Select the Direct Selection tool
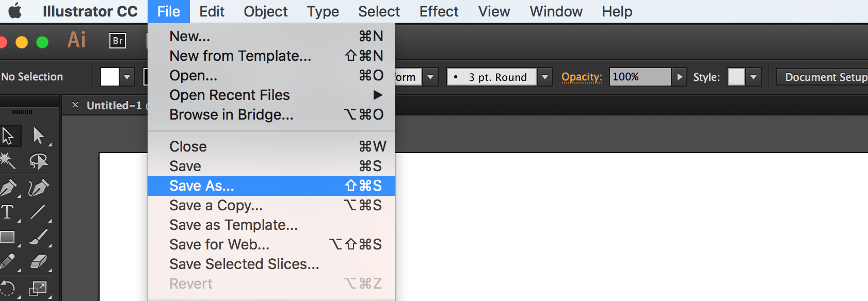The height and width of the screenshot is (301, 868). pos(39,136)
